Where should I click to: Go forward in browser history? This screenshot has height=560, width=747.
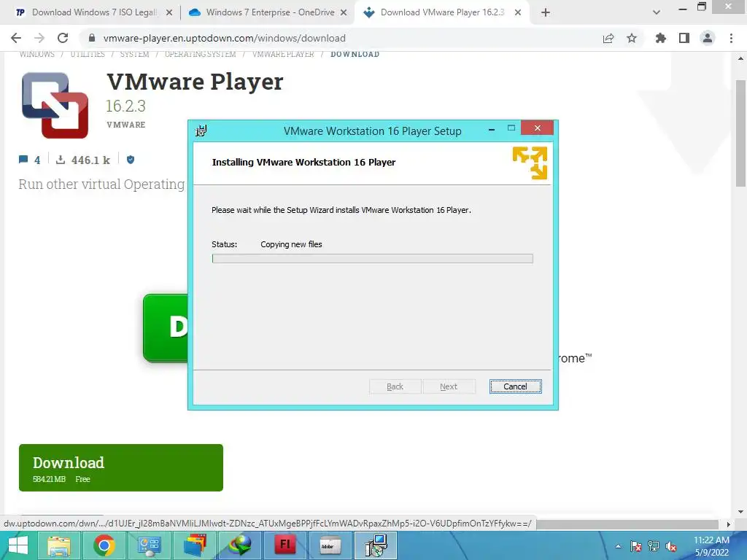tap(39, 38)
